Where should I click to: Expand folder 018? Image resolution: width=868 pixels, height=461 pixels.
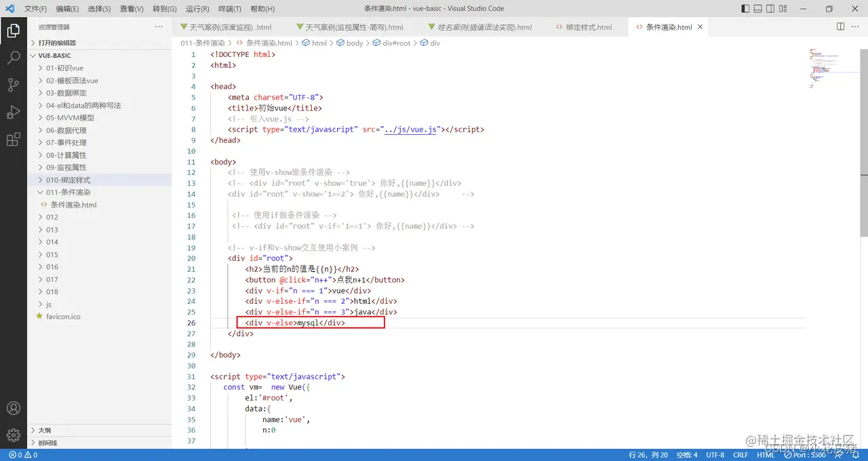pyautogui.click(x=100, y=292)
